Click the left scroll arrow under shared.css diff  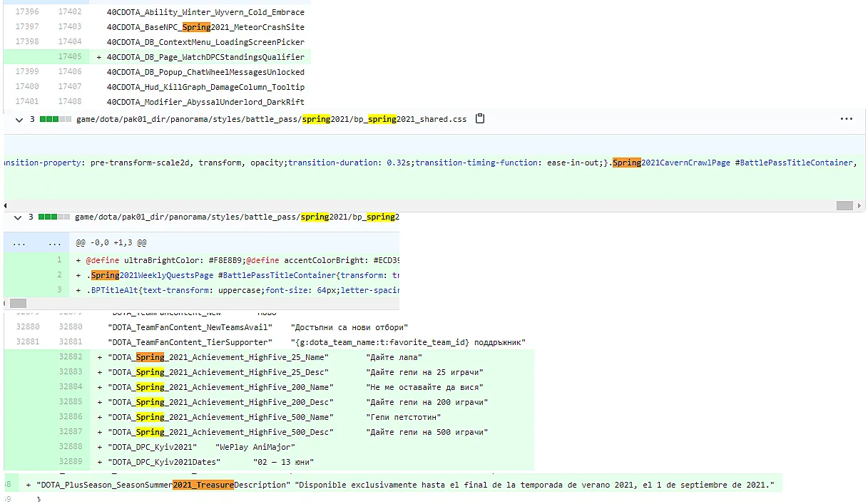[x=6, y=205]
